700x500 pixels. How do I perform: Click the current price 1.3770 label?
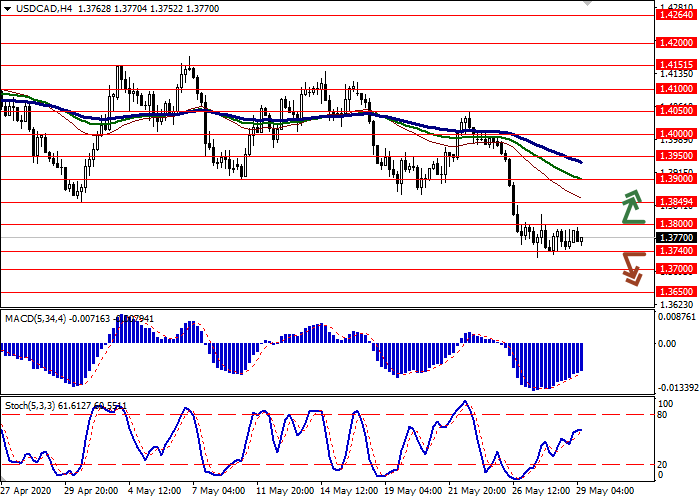[x=677, y=238]
